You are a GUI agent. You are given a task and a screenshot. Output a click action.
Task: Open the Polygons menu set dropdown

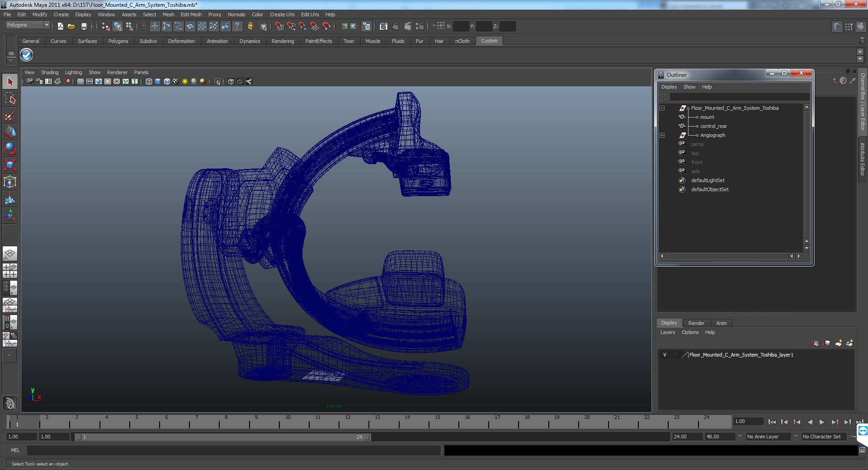pos(28,25)
